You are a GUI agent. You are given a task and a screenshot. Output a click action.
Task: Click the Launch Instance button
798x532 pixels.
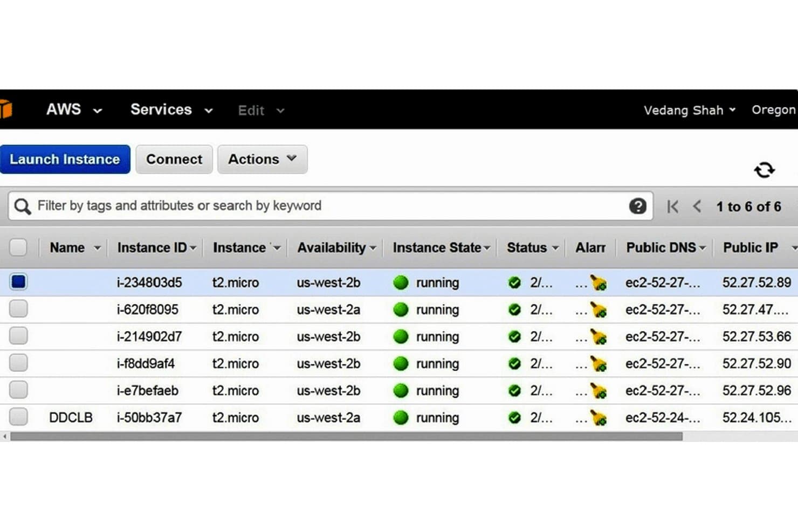[x=65, y=159]
